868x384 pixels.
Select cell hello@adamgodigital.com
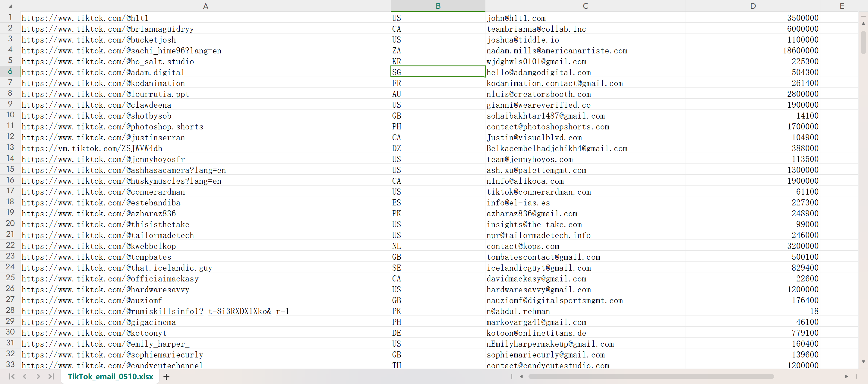click(585, 72)
